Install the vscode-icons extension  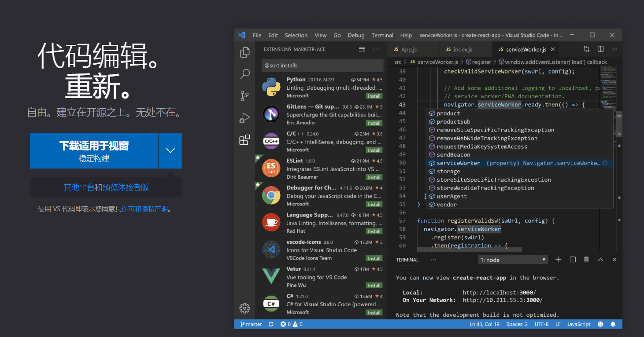374,258
